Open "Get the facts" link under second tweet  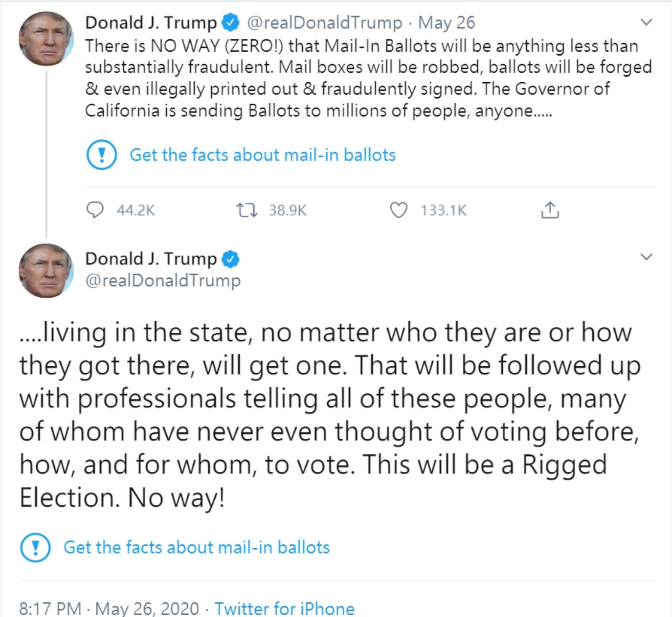196,547
